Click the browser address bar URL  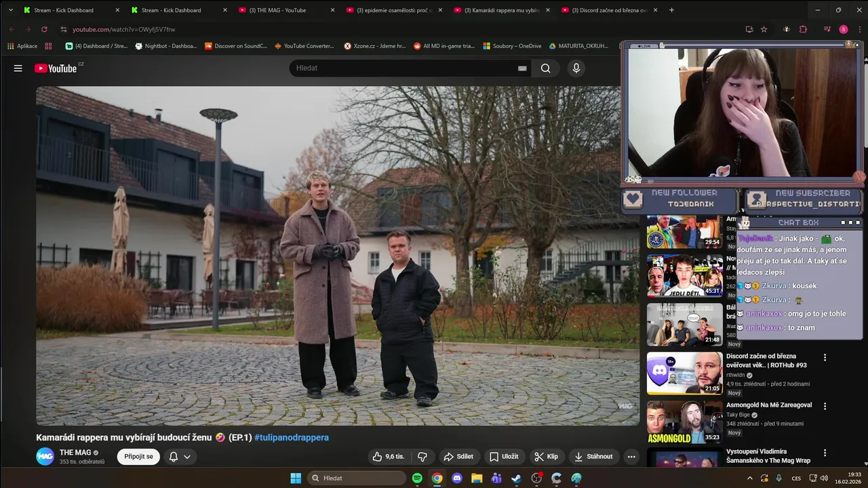click(x=123, y=29)
